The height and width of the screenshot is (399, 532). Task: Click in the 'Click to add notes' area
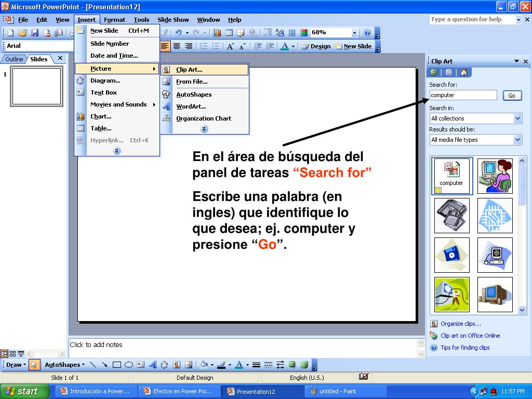pos(243,348)
